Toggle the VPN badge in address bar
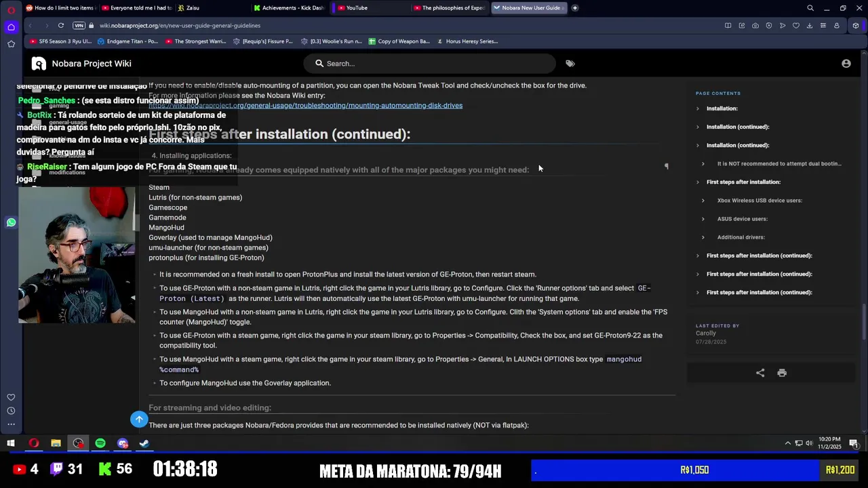The height and width of the screenshot is (488, 868). click(x=79, y=26)
